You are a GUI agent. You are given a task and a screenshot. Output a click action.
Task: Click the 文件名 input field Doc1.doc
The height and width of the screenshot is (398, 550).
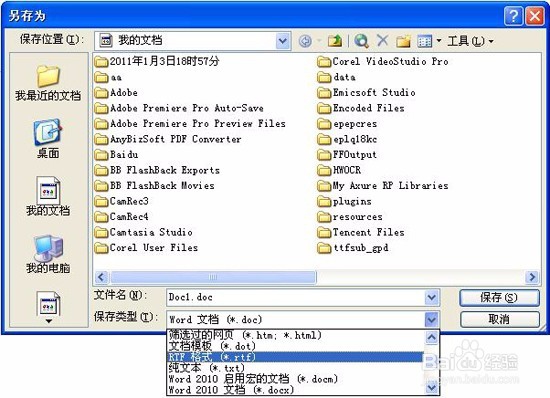click(x=295, y=297)
